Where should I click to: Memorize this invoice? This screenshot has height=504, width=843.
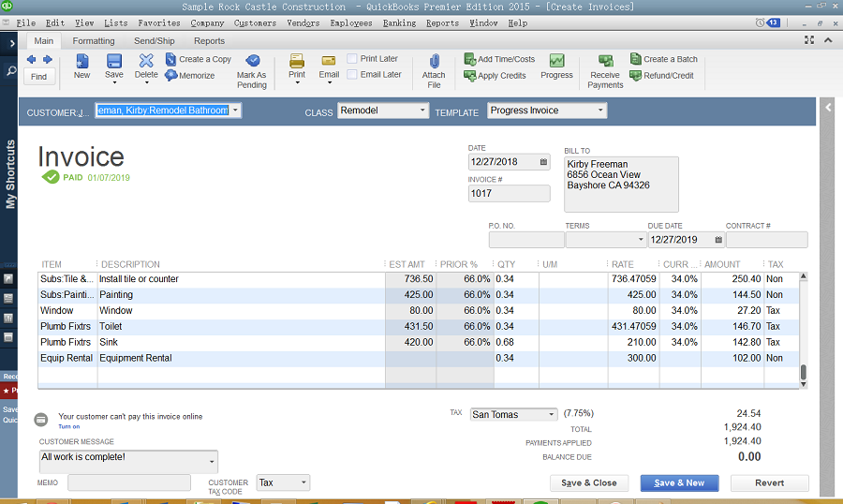point(190,75)
